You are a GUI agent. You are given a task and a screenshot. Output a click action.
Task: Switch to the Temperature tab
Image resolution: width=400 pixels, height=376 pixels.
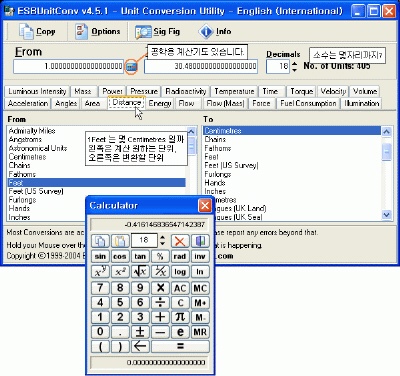click(234, 91)
